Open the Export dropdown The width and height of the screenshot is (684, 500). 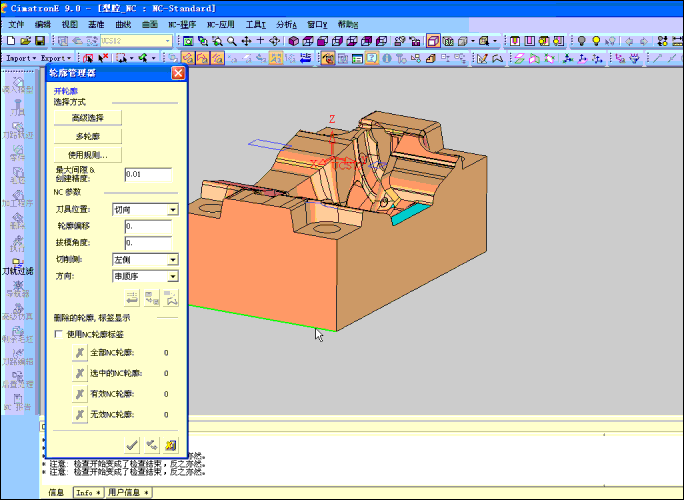56,58
